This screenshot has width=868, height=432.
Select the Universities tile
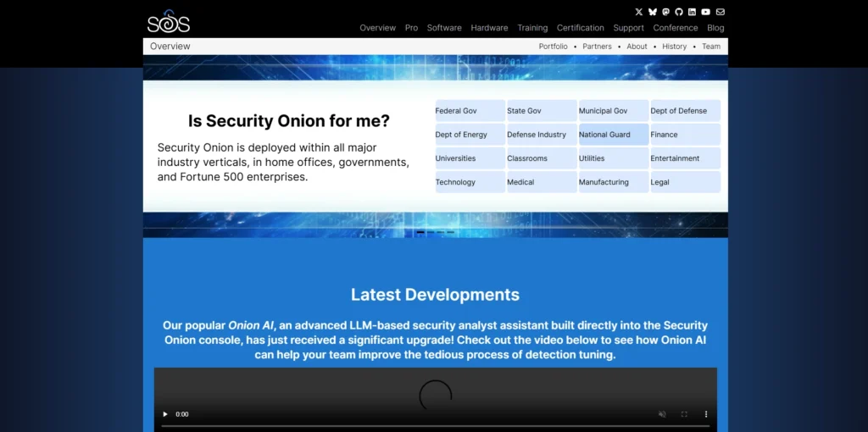coord(470,158)
